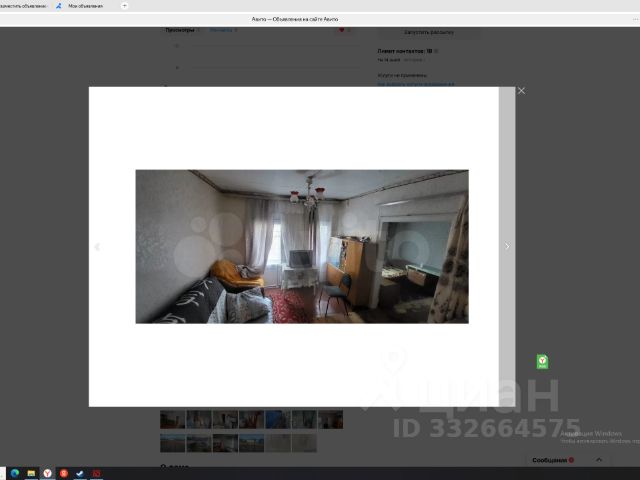Expand messages panel with the chevron arrow
The width and height of the screenshot is (640, 480).
tap(599, 460)
